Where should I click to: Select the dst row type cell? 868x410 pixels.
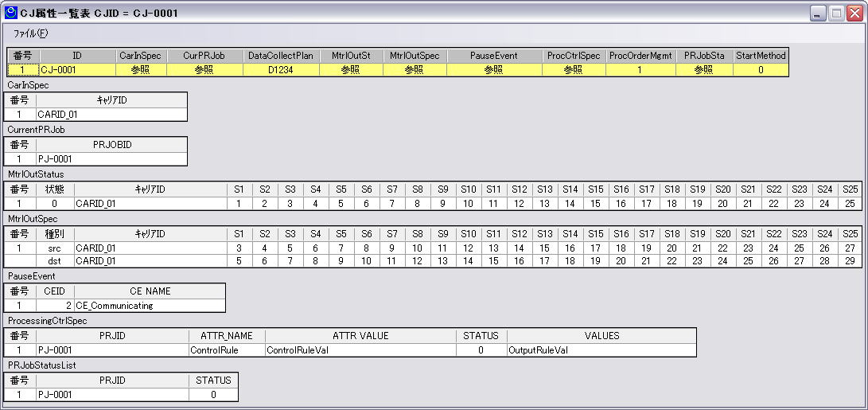(55, 260)
